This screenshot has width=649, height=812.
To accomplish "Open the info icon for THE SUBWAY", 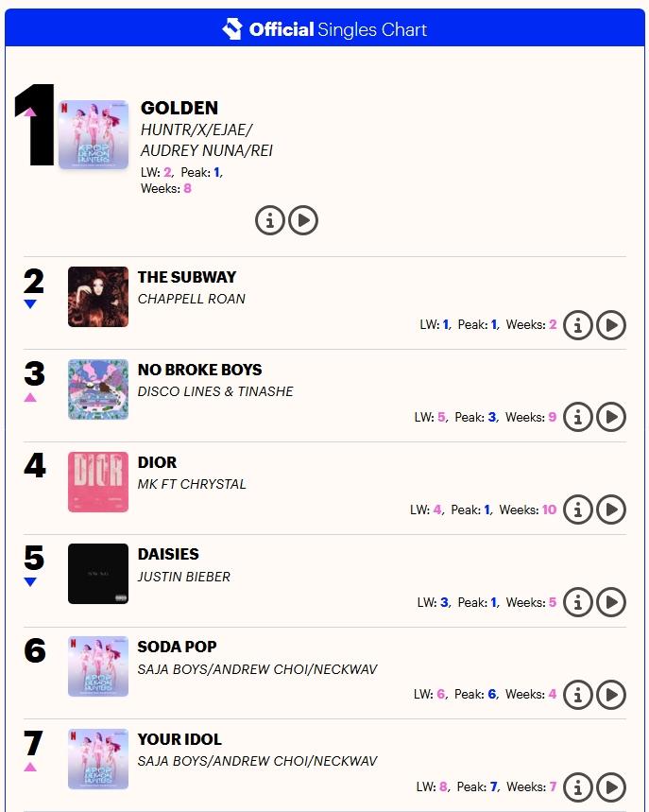I will click(x=578, y=324).
